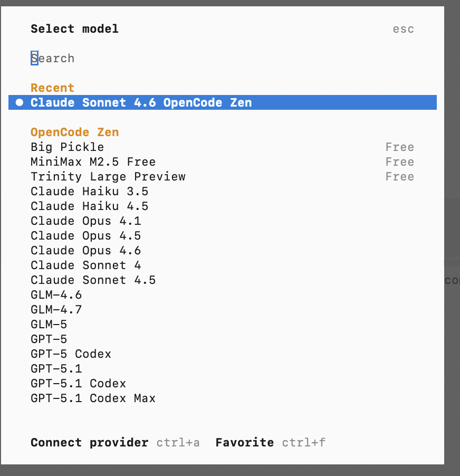Click the Favorite shortcut button
Image resolution: width=460 pixels, height=476 pixels.
coord(244,442)
